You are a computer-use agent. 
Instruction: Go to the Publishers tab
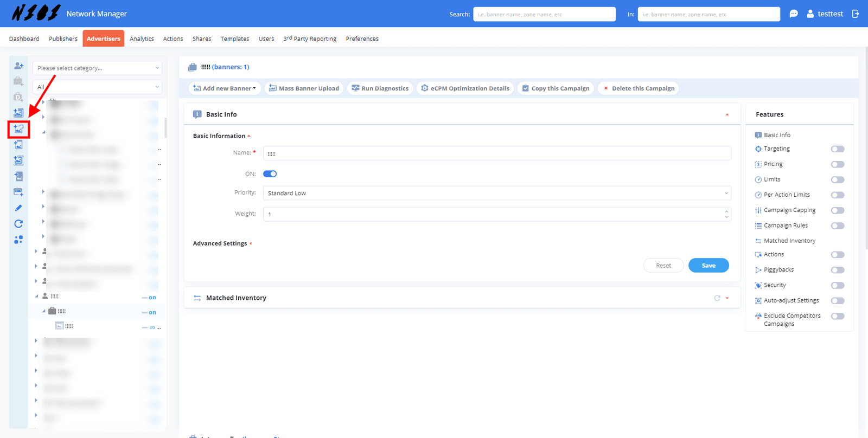coord(63,38)
